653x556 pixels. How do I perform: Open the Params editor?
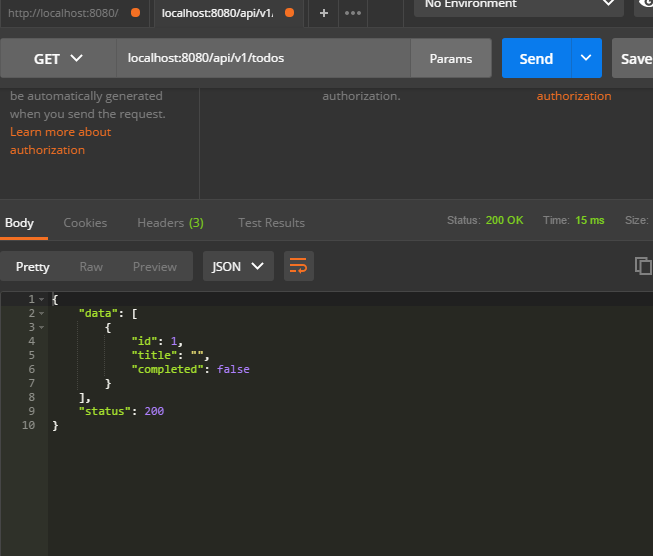(x=451, y=58)
